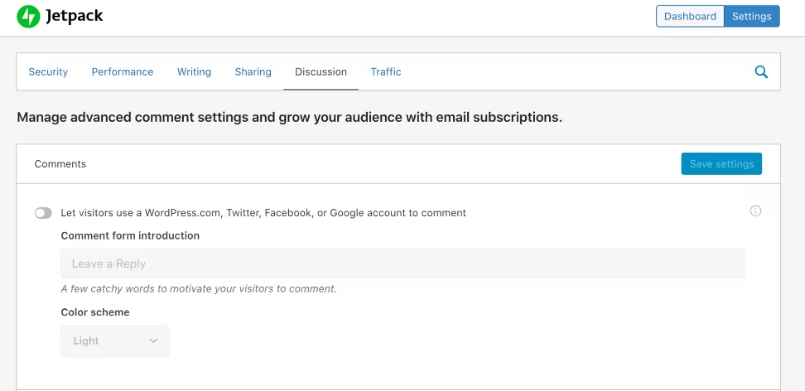Click the Jetpack wordmark text
This screenshot has height=391, width=805.
pyautogui.click(x=74, y=16)
